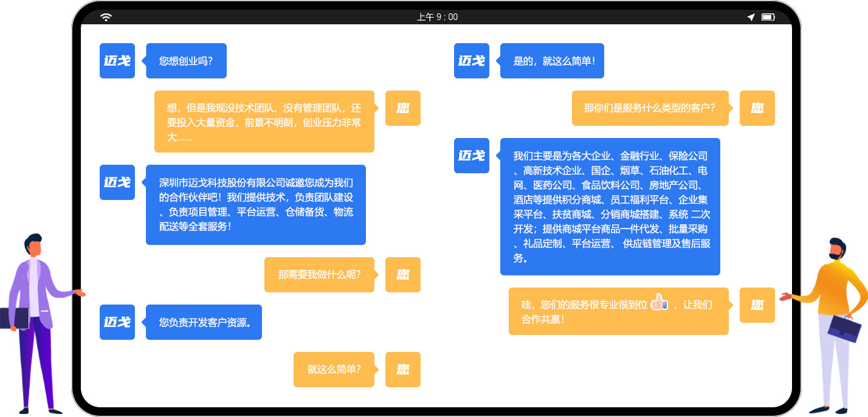Tap the location arrow icon in status bar
Image resolution: width=868 pixels, height=417 pixels.
tap(751, 17)
